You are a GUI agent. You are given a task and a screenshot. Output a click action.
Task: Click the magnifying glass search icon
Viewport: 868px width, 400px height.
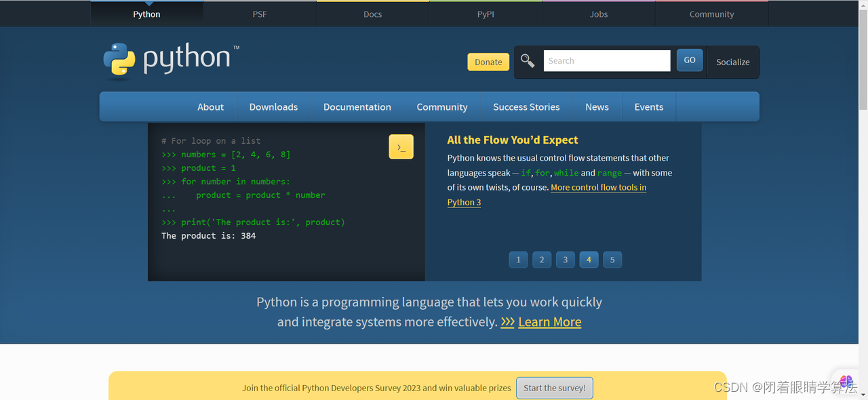click(x=528, y=61)
